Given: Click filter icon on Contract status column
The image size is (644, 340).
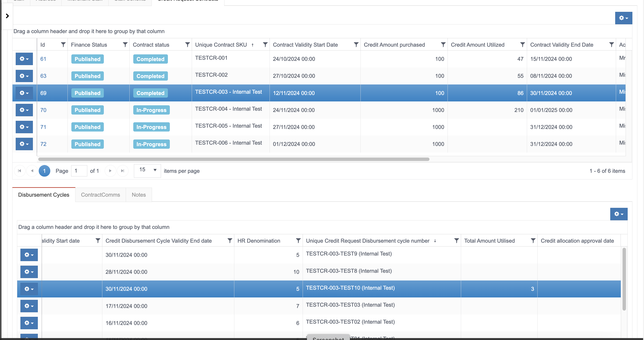Looking at the screenshot, I should tap(187, 45).
